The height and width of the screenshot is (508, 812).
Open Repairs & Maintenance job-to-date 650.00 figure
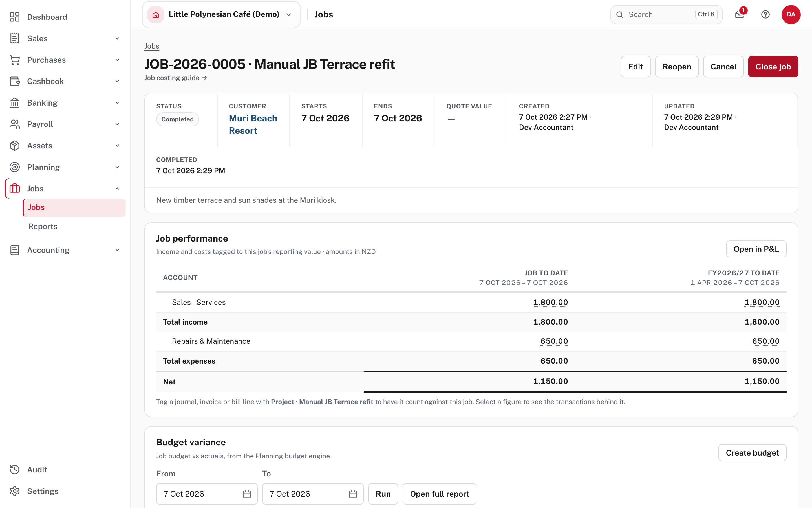(x=554, y=341)
